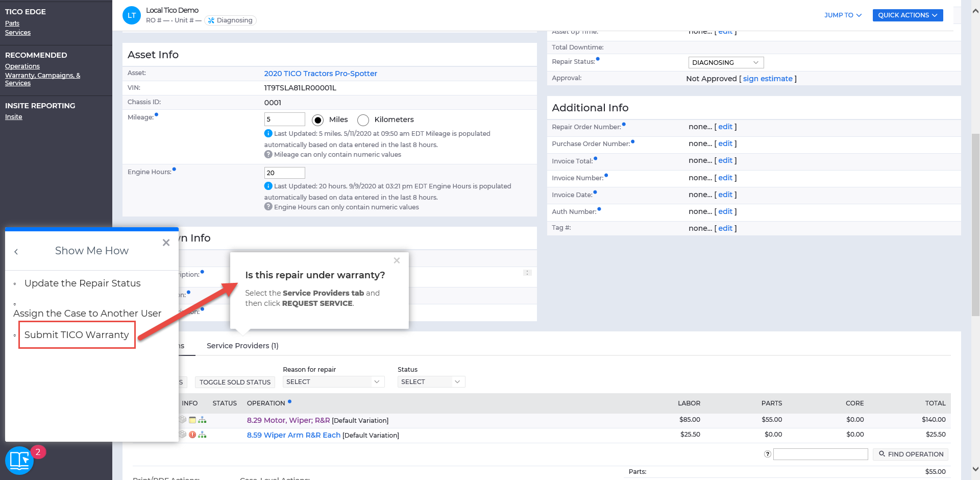Open the help guide book launcher icon

click(x=19, y=461)
